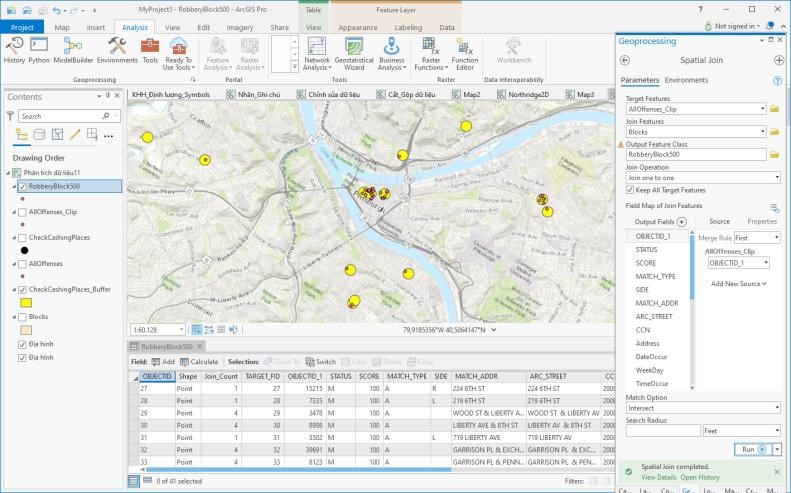Switch to the Map ribbon tab
The height and width of the screenshot is (493, 791).
coord(62,27)
